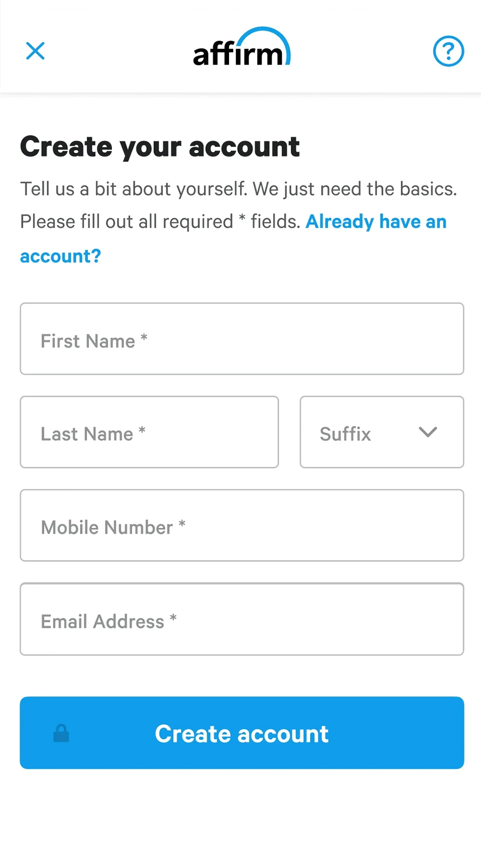Click the asterisk beside First Name placeholder
481x868 pixels.
[x=144, y=338]
